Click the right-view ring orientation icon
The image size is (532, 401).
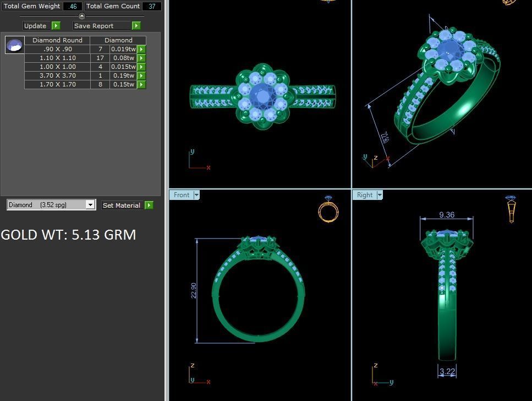click(511, 209)
